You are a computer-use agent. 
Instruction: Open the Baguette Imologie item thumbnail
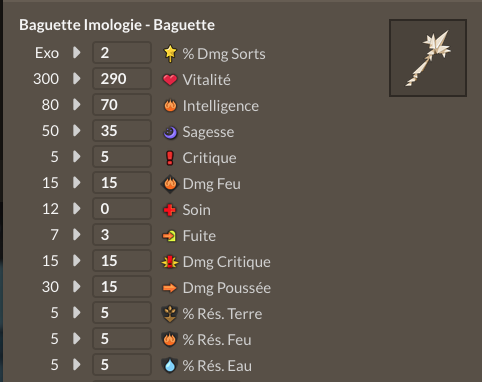tap(428, 58)
